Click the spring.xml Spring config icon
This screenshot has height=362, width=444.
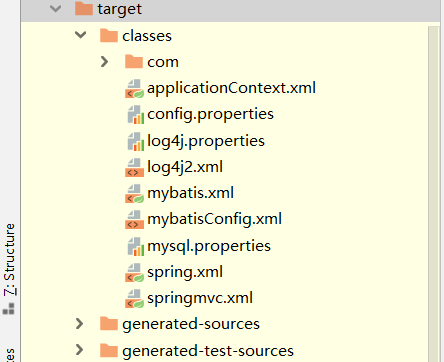pos(134,272)
